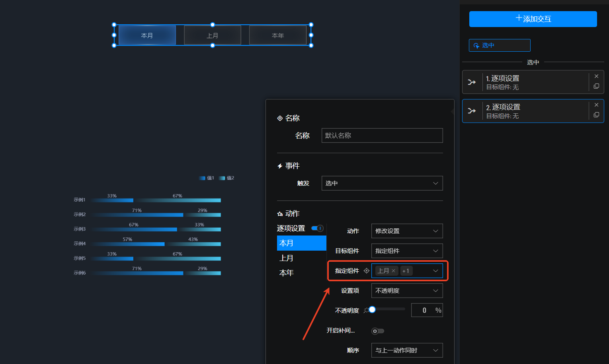Select the 上月 button on the canvas
This screenshot has width=609, height=364.
(x=213, y=35)
